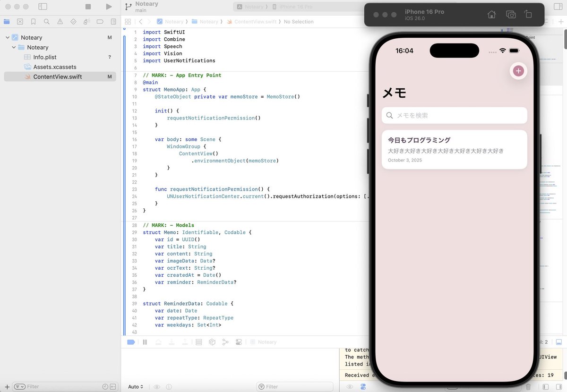The height and width of the screenshot is (392, 567).
Task: Open the Bookmark navigator tab
Action: [x=33, y=21]
